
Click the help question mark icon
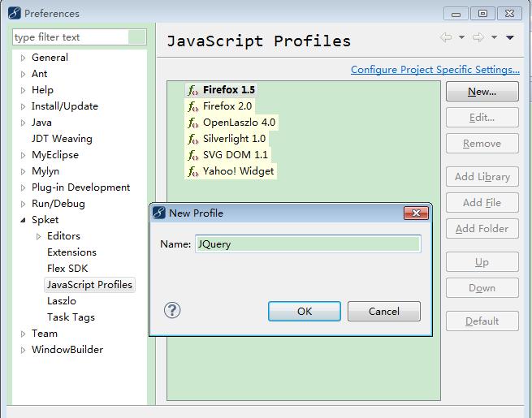[x=172, y=310]
